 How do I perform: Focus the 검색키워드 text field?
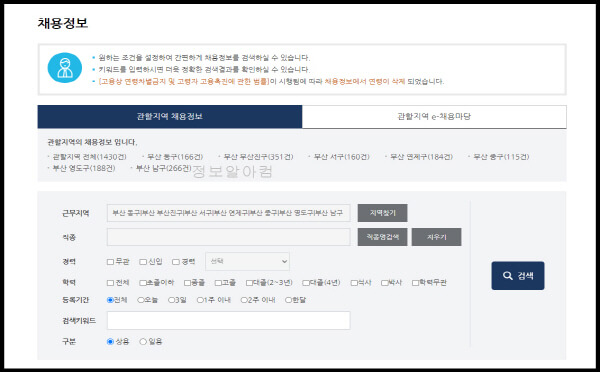[228, 320]
